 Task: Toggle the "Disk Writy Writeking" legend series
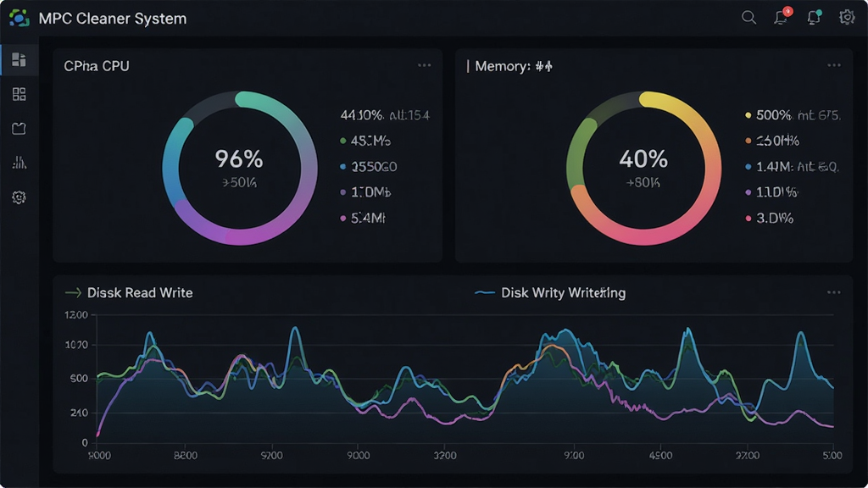(x=550, y=292)
